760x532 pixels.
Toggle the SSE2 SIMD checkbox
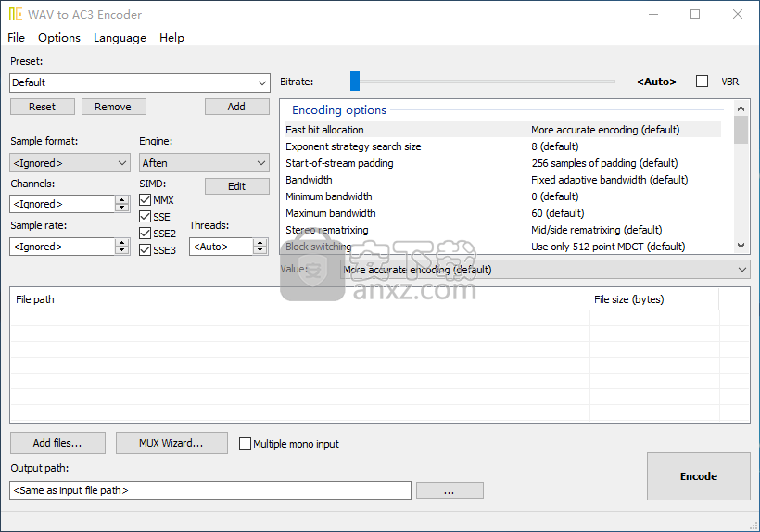coord(145,234)
